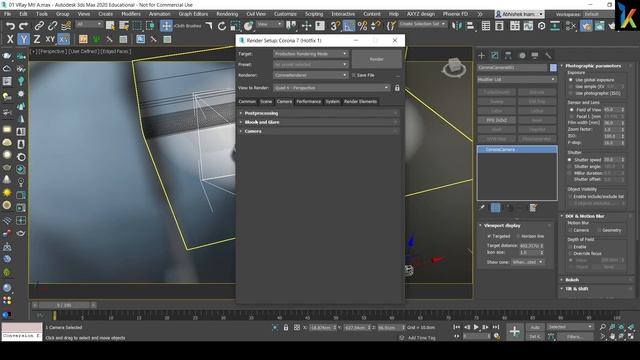Click the Select Object icon
This screenshot has width=640, height=360.
110,26
